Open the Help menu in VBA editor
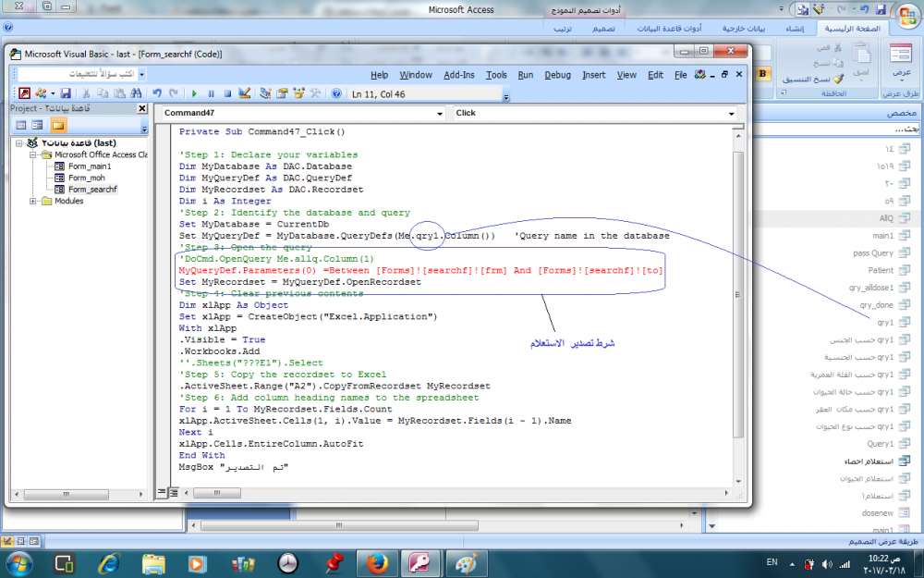 click(379, 75)
